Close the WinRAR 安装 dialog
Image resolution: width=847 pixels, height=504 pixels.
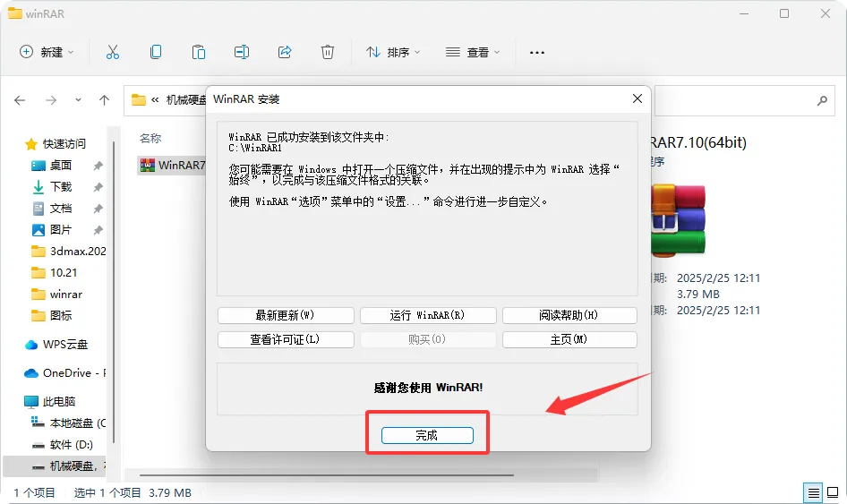pos(637,98)
